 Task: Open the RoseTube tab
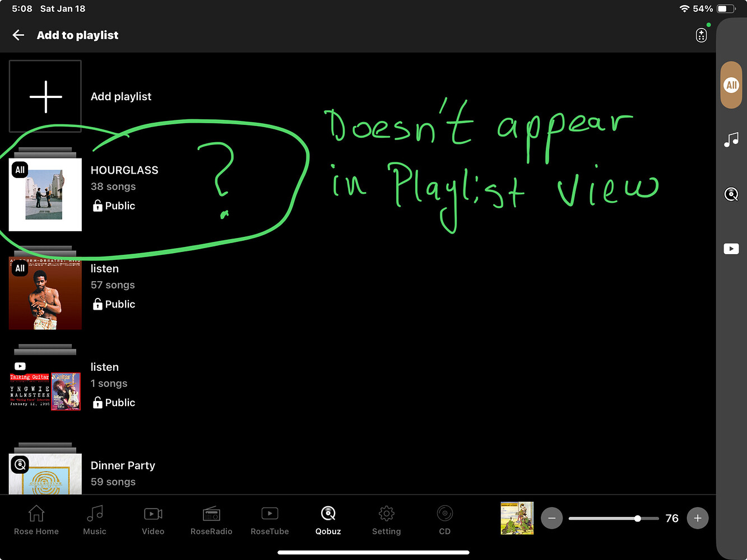coord(270,520)
